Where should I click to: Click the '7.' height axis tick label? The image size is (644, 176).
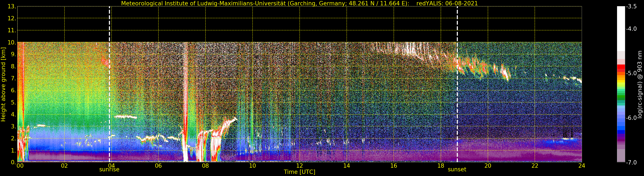[13, 78]
